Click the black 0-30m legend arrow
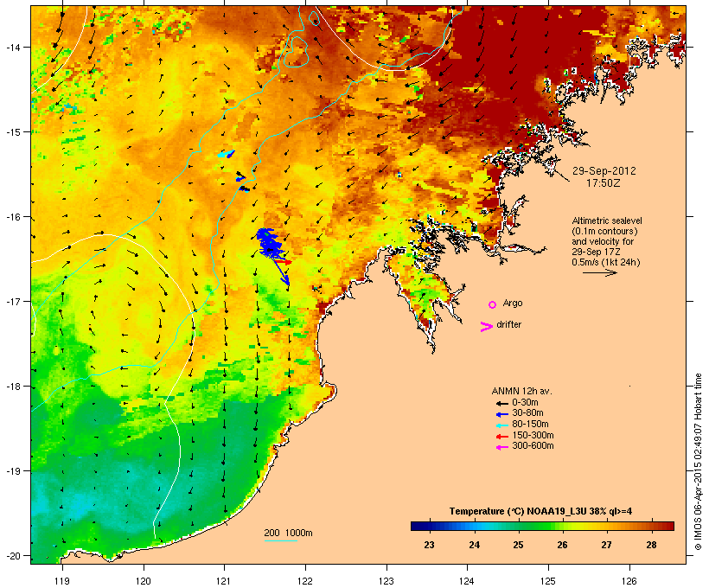The width and height of the screenshot is (709, 588). click(501, 403)
